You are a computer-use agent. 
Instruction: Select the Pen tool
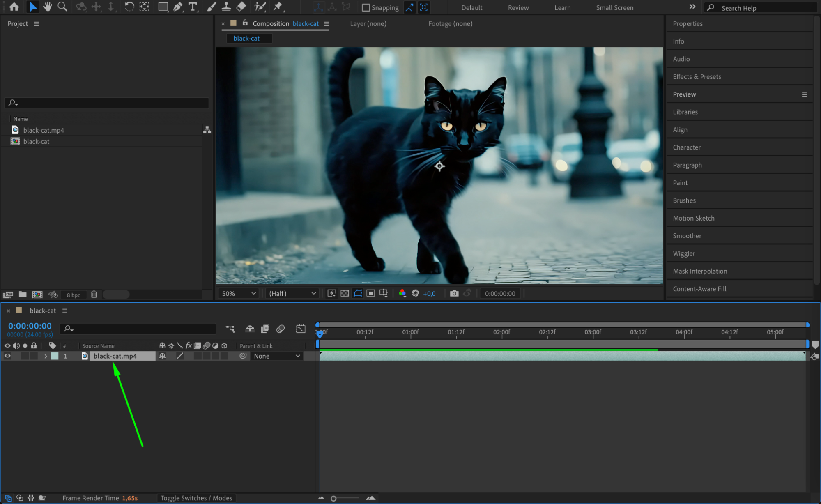[x=178, y=7]
